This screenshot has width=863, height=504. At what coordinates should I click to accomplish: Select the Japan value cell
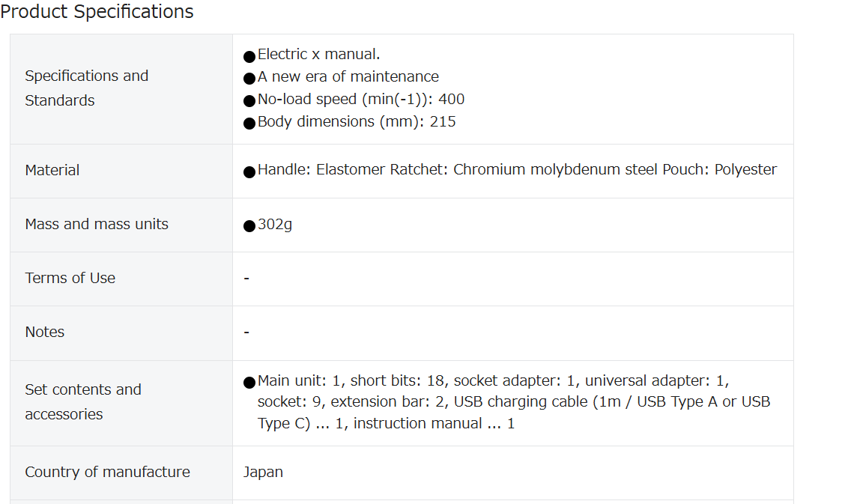coord(512,473)
